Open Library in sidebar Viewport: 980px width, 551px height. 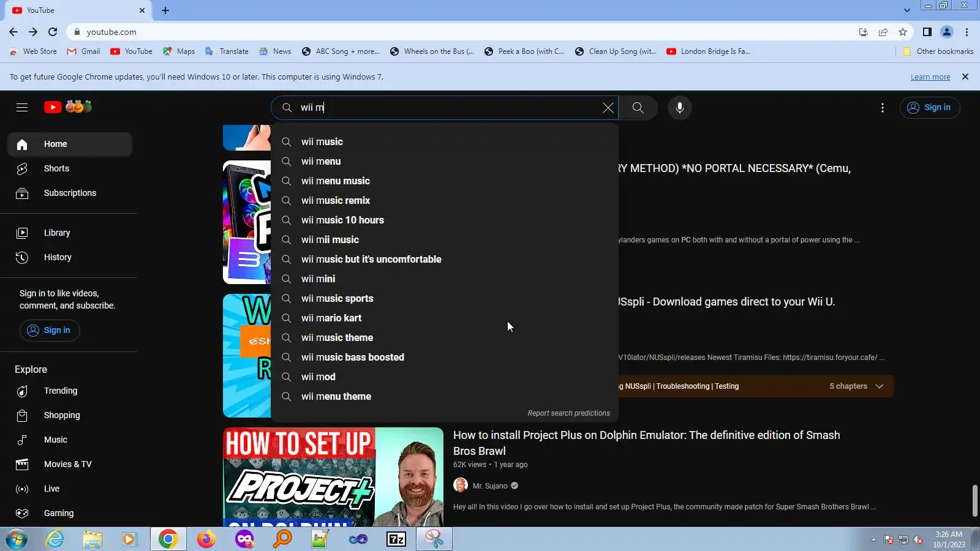[70, 233]
